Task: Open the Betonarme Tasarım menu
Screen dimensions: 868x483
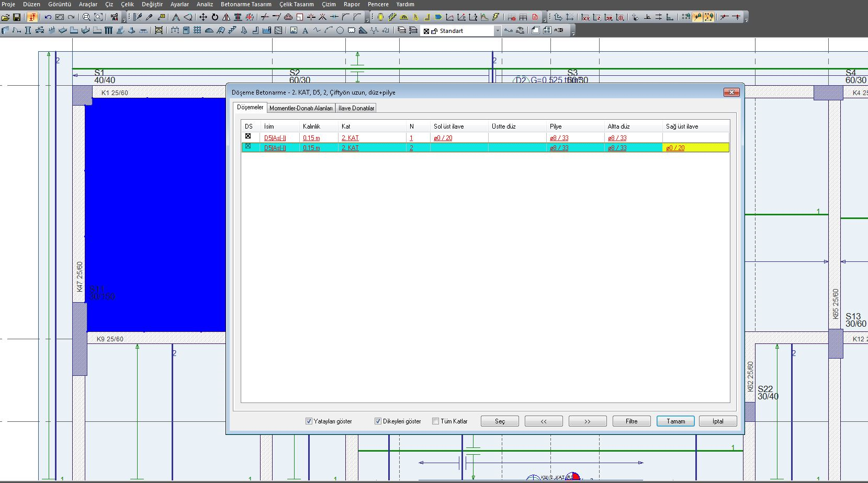Action: pos(246,4)
